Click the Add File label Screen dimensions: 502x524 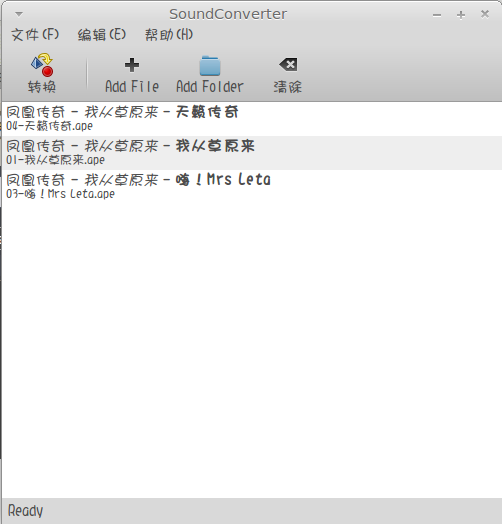click(132, 87)
